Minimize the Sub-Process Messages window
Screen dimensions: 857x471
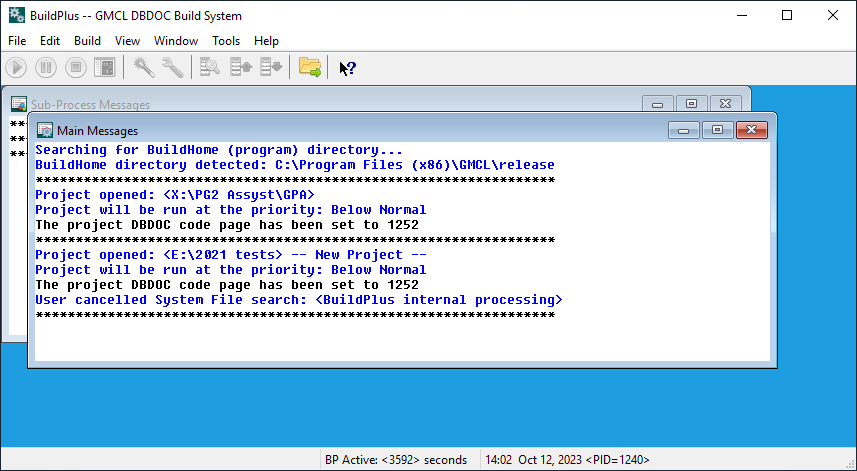[x=657, y=104]
